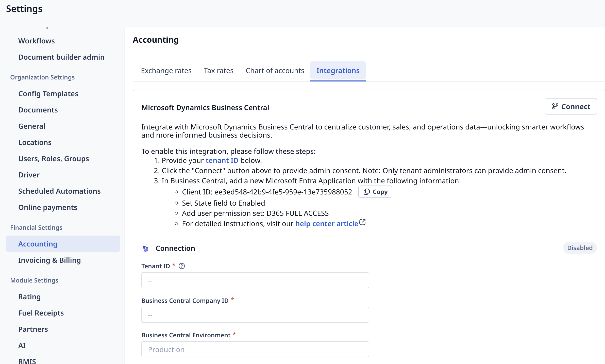605x364 pixels.
Task: Click the Business Central Company ID field
Action: (255, 315)
